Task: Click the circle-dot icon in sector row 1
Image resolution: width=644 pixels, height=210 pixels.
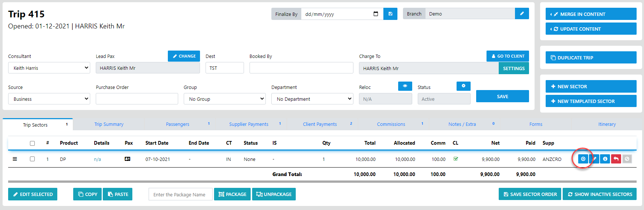Action: point(583,159)
